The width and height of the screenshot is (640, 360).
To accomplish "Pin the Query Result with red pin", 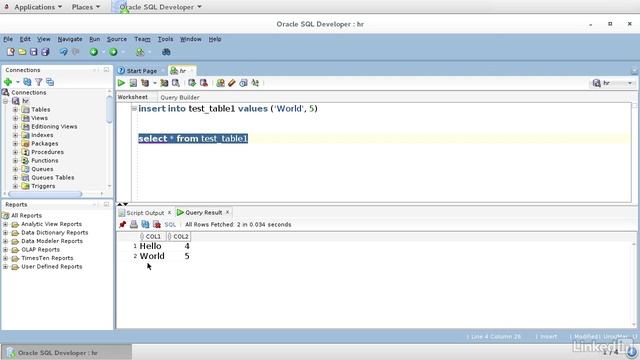I will (122, 224).
